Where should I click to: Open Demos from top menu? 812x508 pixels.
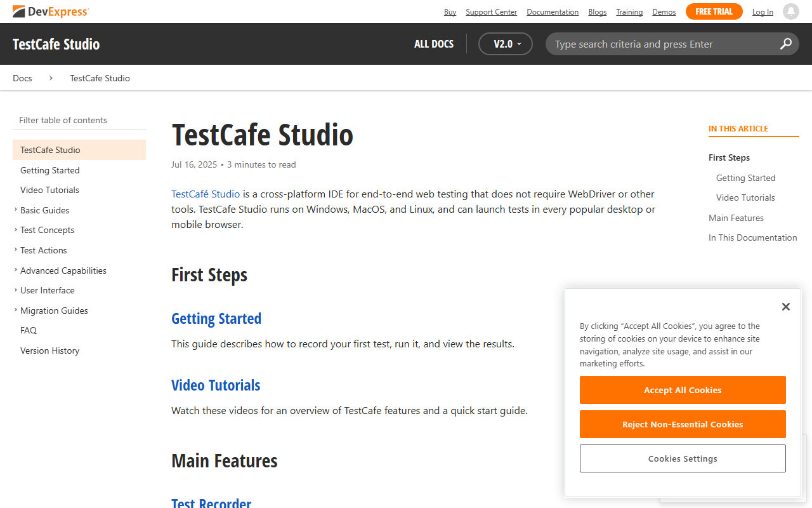click(x=664, y=12)
